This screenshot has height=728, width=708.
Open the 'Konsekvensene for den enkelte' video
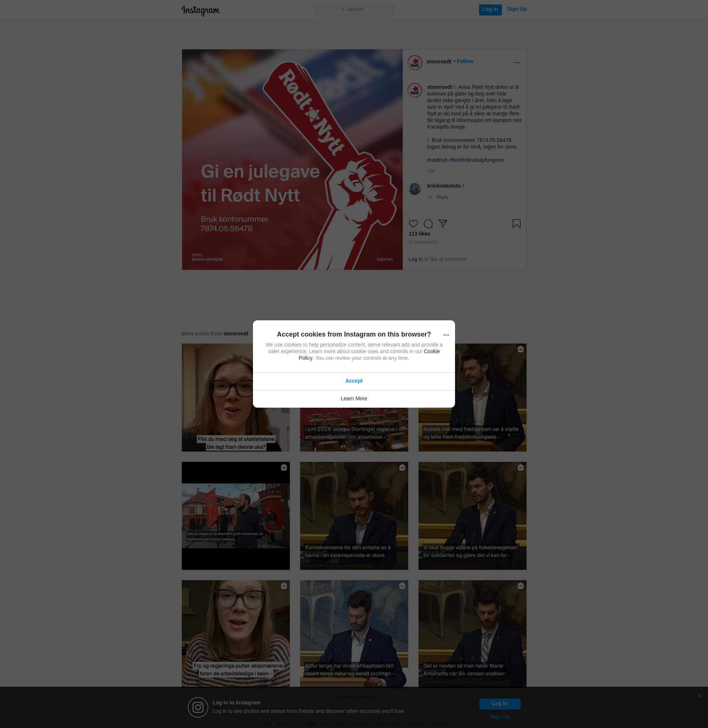coord(354,516)
